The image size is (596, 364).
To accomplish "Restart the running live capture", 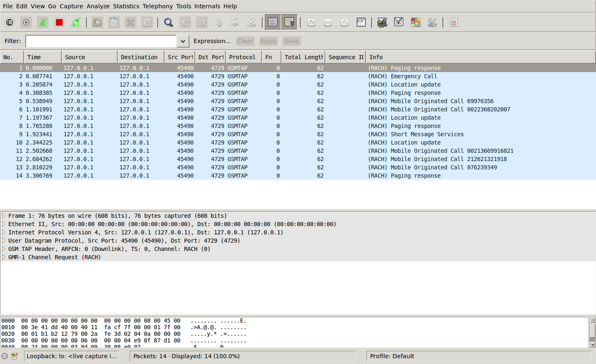I will [x=76, y=22].
